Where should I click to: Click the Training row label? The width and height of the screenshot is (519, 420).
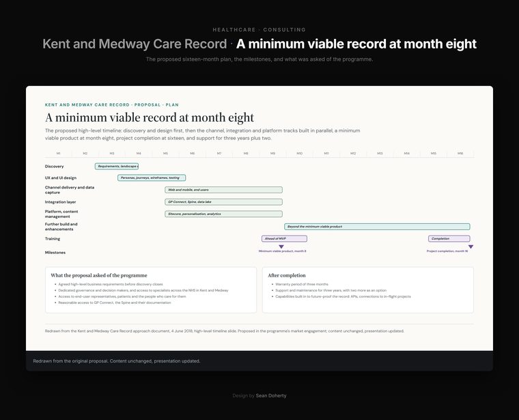[x=53, y=238]
